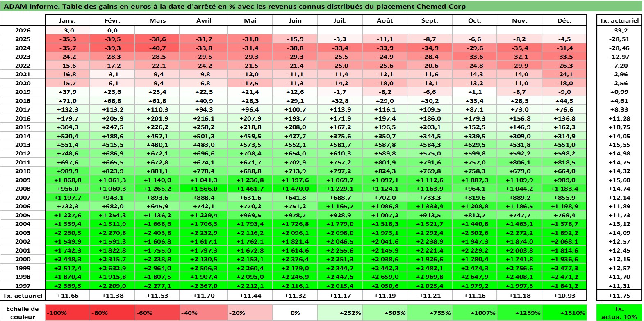Click the 2019 July value '-1,7'
Image resolution: width=644 pixels, height=321 pixels.
coord(340,92)
